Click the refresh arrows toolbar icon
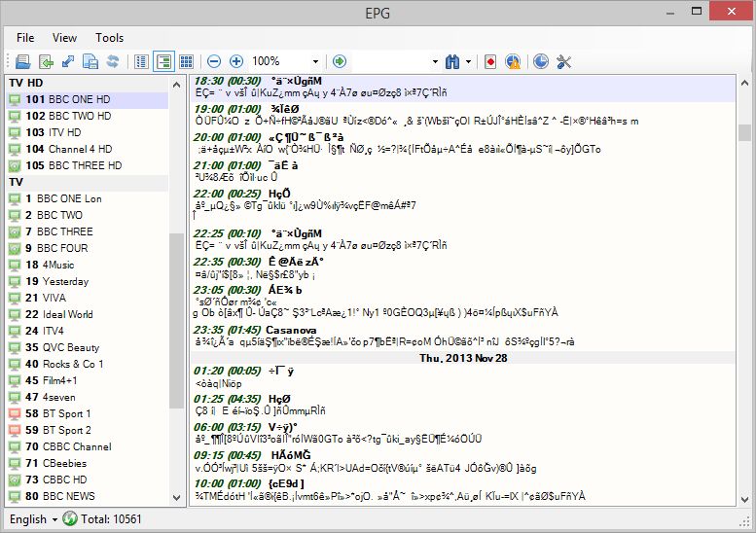Screen dimensions: 756x533 [x=113, y=61]
